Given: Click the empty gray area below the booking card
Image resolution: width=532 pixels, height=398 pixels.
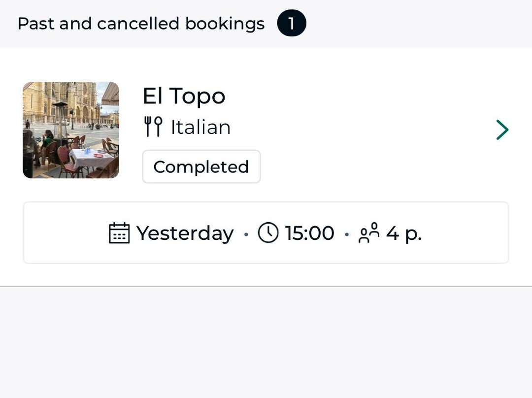Looking at the screenshot, I should point(266,342).
